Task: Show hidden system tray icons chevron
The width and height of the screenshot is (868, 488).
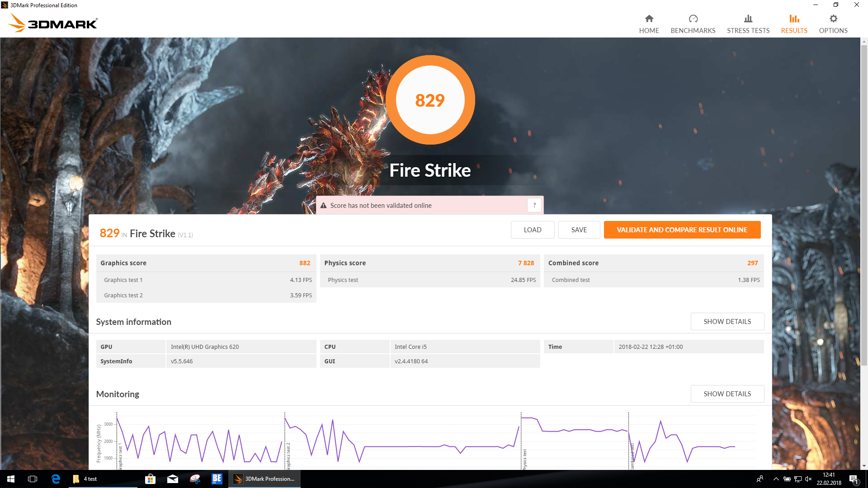Action: (776, 479)
